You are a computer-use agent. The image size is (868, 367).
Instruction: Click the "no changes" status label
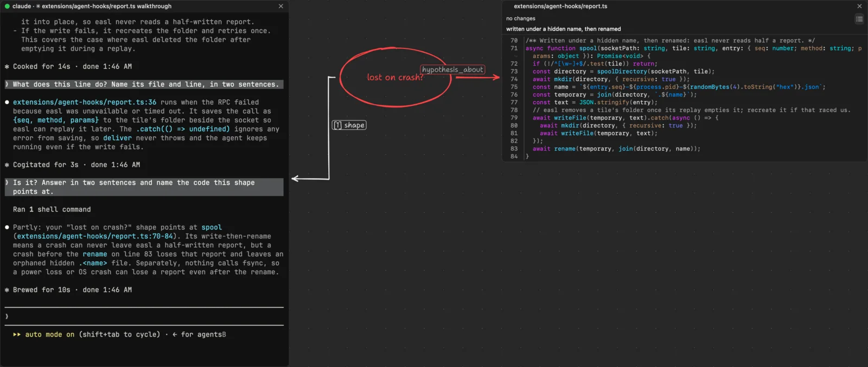tap(521, 18)
